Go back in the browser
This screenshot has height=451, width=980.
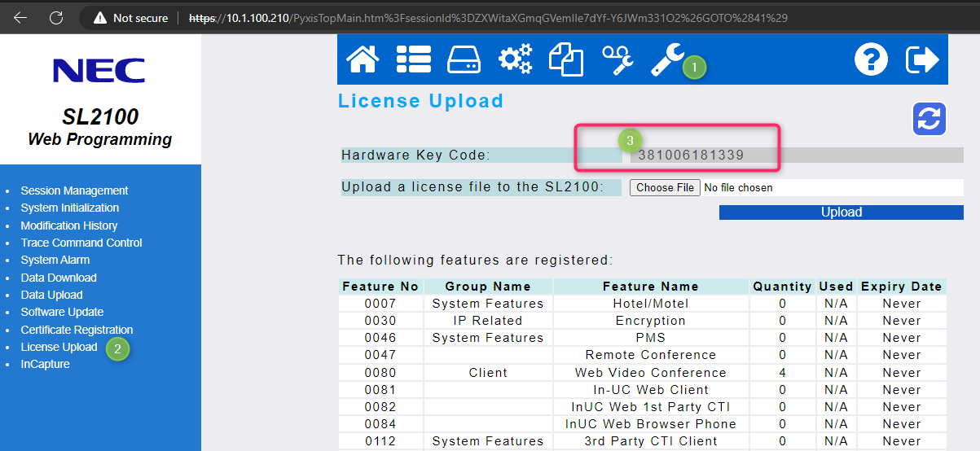coord(20,17)
